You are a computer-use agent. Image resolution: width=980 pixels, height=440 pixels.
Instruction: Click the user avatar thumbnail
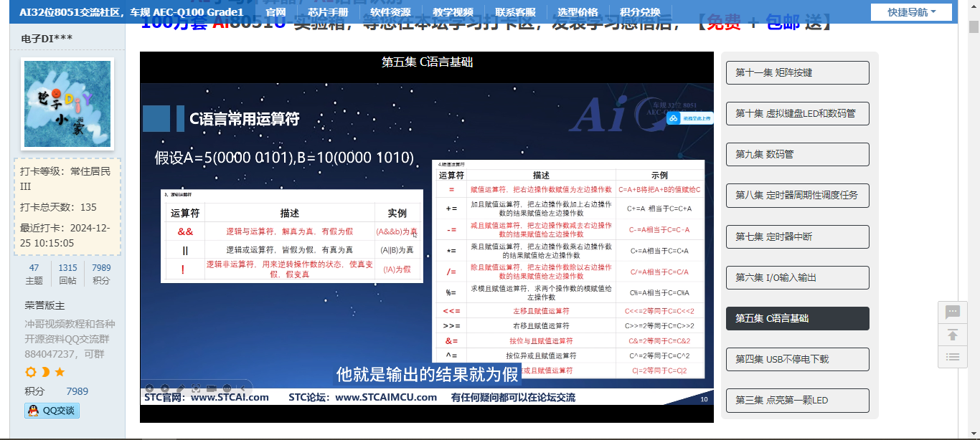click(67, 104)
